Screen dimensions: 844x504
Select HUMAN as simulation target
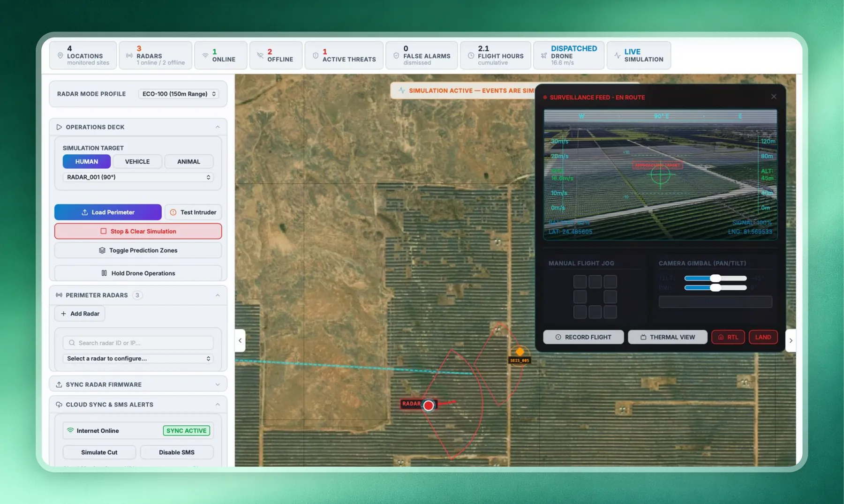pos(87,161)
